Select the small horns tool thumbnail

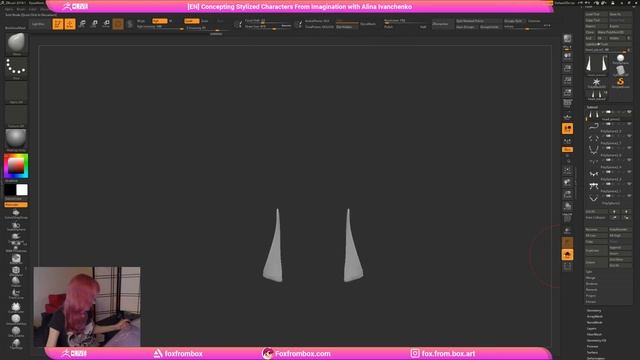pos(596,95)
